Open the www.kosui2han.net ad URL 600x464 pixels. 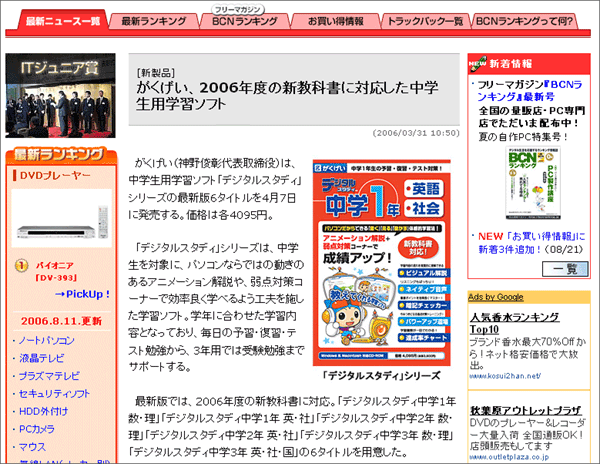pos(505,376)
